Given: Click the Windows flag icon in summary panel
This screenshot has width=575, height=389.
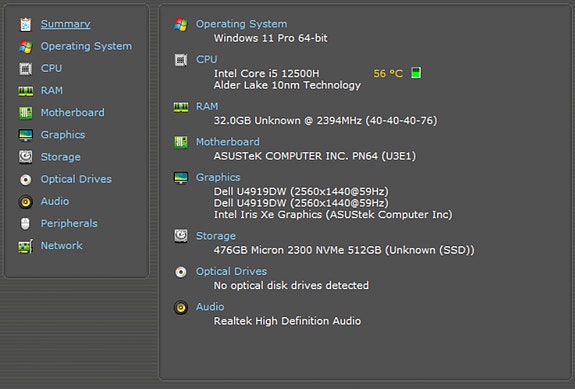Looking at the screenshot, I should coord(181,25).
